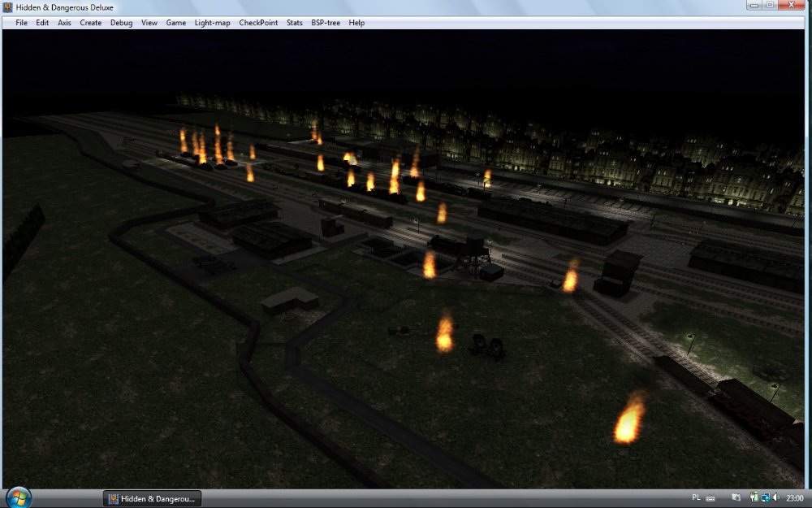Click the 23:00 taskbar clock
Image resolution: width=812 pixels, height=508 pixels.
(x=795, y=498)
